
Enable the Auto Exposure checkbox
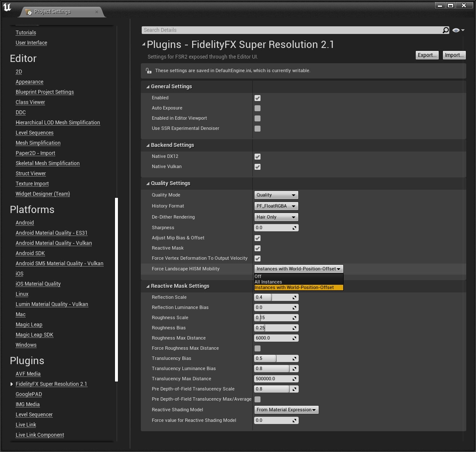258,108
